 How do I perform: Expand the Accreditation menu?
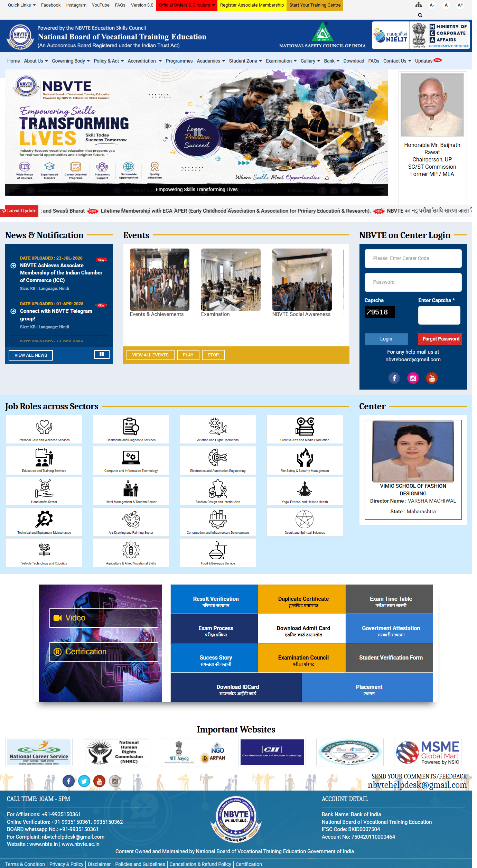pyautogui.click(x=144, y=61)
